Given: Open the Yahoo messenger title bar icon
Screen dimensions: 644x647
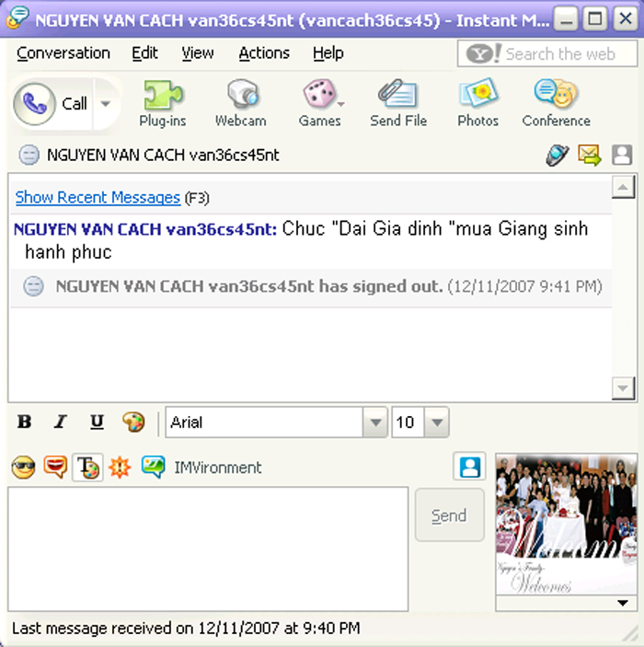Looking at the screenshot, I should (x=17, y=18).
